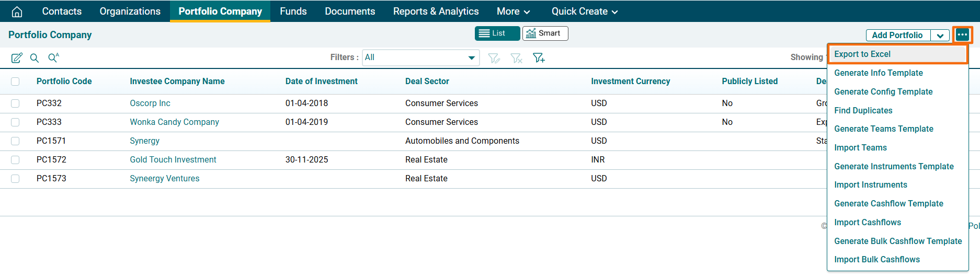980x278 pixels.
Task: Click the Add Portfolio button
Action: pos(897,36)
